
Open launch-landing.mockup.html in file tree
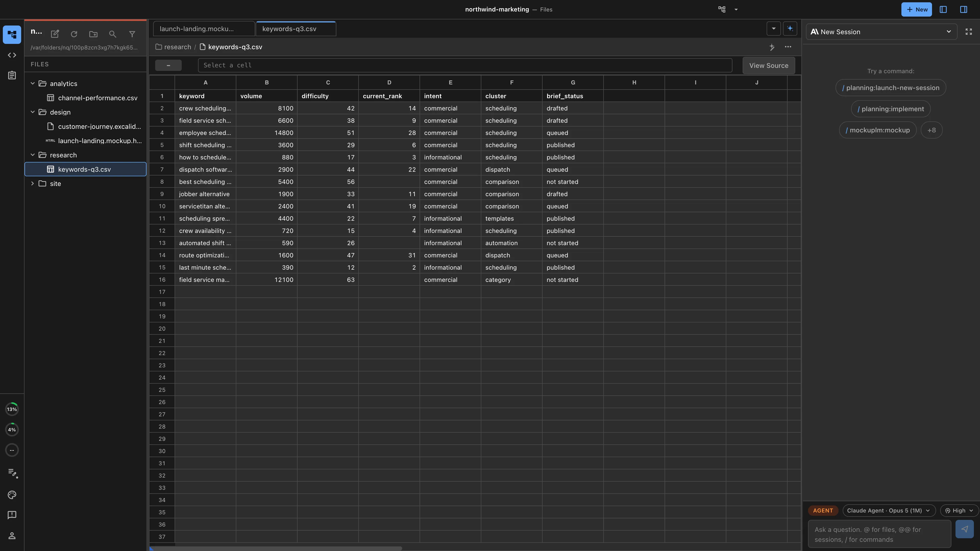click(85, 141)
